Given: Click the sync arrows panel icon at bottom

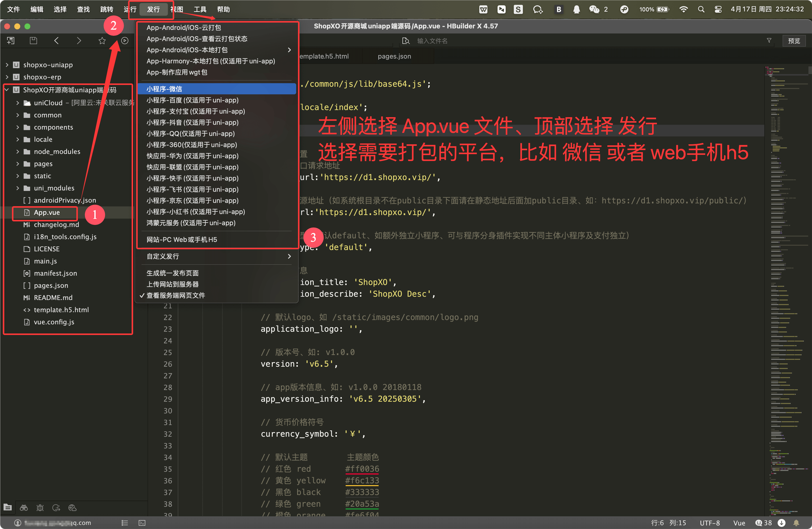Looking at the screenshot, I should coord(56,507).
